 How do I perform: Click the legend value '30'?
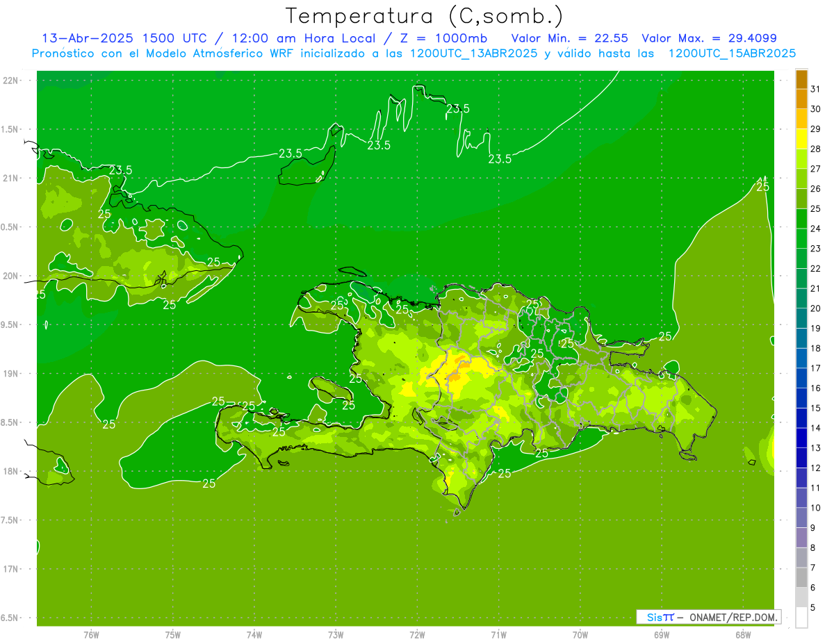(x=816, y=109)
